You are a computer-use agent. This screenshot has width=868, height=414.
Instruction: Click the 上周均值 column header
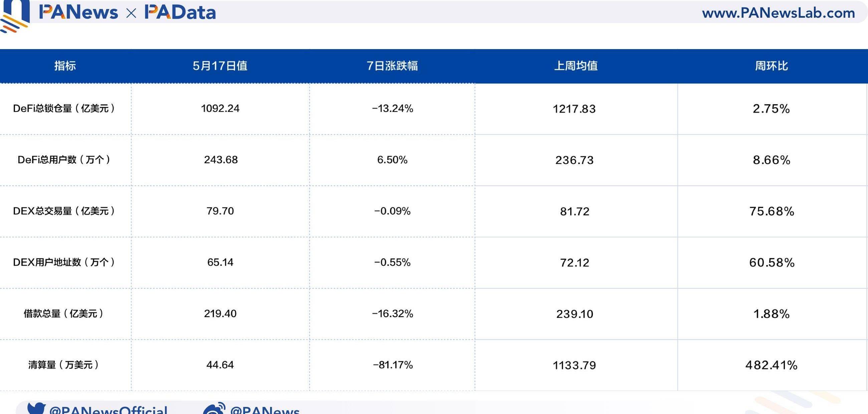(x=576, y=66)
